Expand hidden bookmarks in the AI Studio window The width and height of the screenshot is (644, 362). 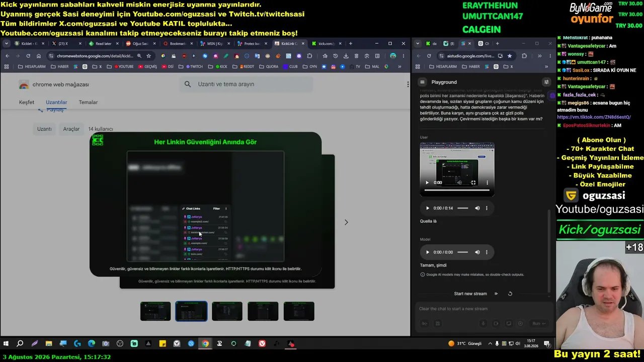(546, 66)
